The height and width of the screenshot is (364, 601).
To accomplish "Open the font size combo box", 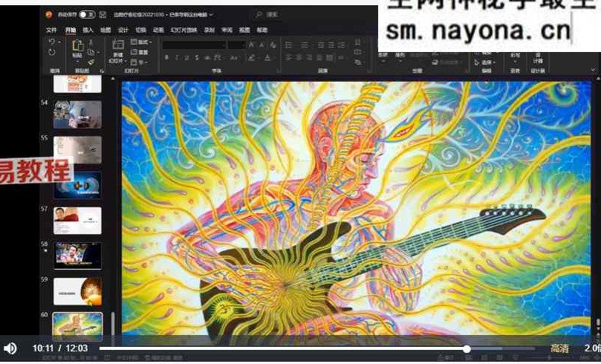I will [x=236, y=45].
